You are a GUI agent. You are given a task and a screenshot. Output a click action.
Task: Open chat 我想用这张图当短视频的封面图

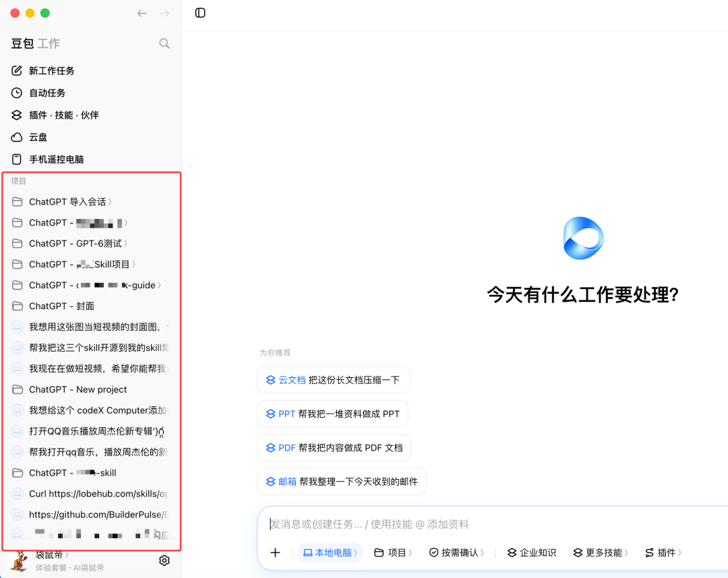click(x=90, y=327)
